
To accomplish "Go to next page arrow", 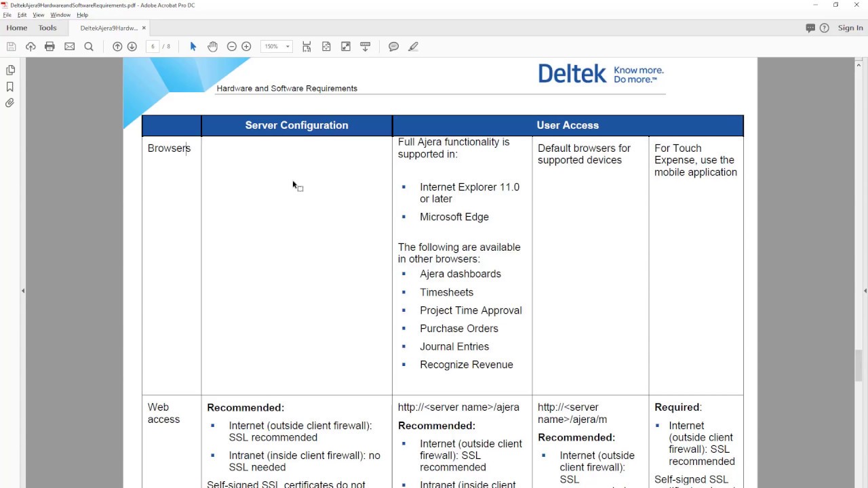I will pos(132,47).
